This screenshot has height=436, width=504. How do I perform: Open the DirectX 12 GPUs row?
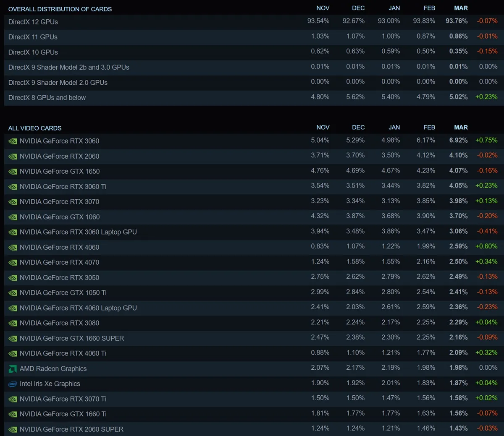pos(252,22)
